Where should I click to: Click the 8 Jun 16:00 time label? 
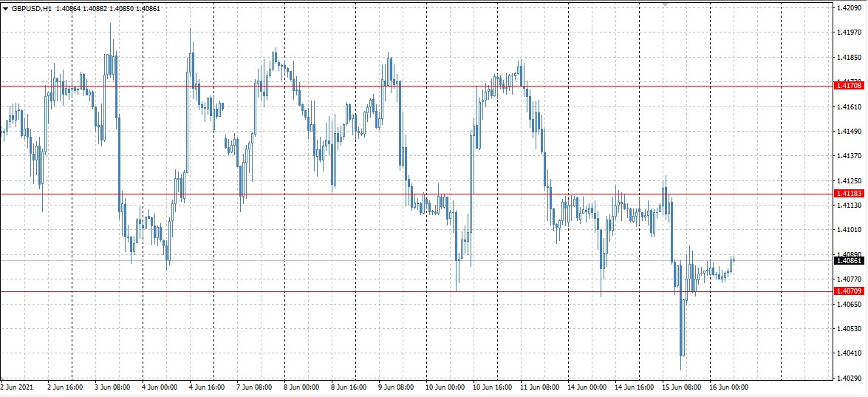(x=349, y=387)
